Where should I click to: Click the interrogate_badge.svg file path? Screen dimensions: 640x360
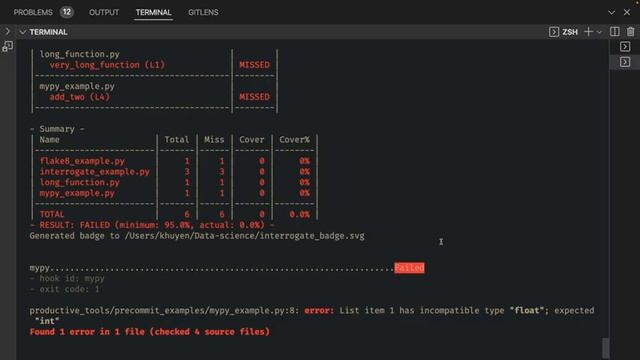coord(245,236)
